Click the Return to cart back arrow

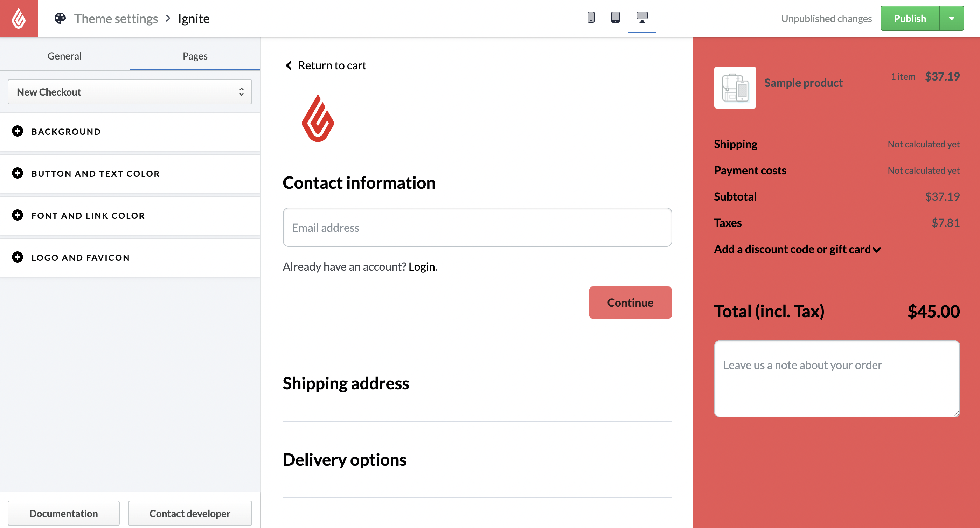coord(289,64)
